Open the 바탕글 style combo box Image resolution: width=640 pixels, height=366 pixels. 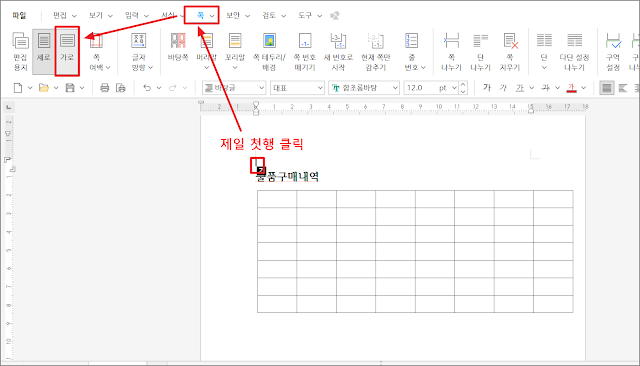(234, 88)
